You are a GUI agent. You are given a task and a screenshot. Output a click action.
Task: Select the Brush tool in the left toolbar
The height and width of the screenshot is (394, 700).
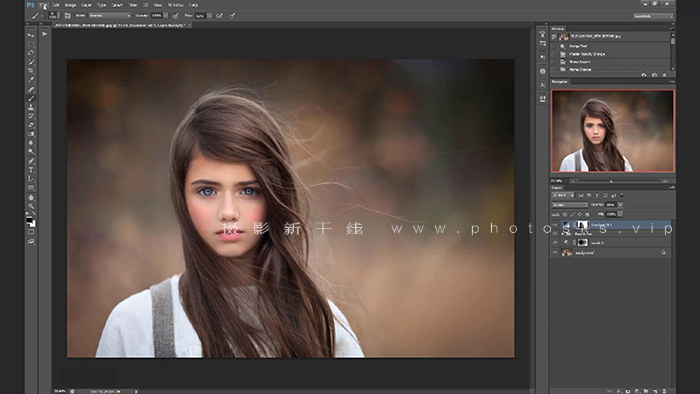(x=31, y=98)
